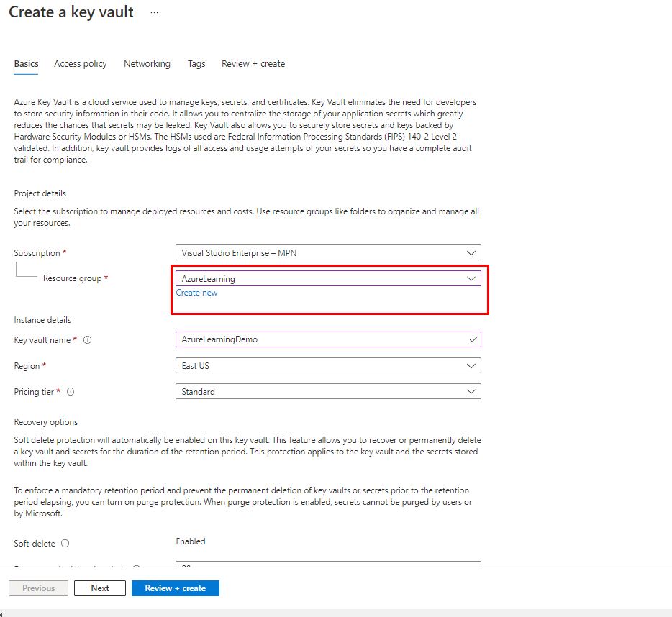Screen dimensions: 672x617
Task: Go to the Networking tab
Action: pos(147,64)
